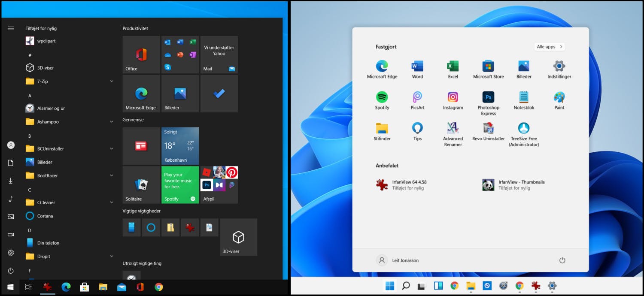Launch the Solitaire tile
The width and height of the screenshot is (644, 296).
tap(141, 184)
